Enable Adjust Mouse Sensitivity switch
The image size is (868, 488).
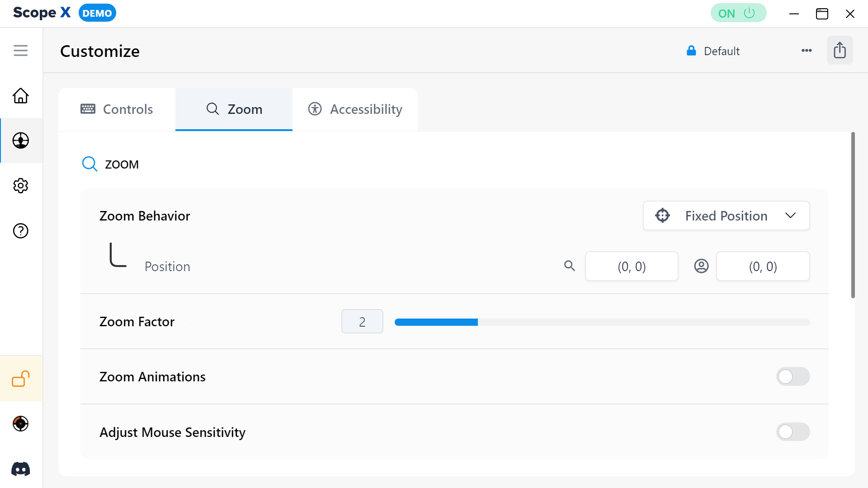pyautogui.click(x=793, y=432)
